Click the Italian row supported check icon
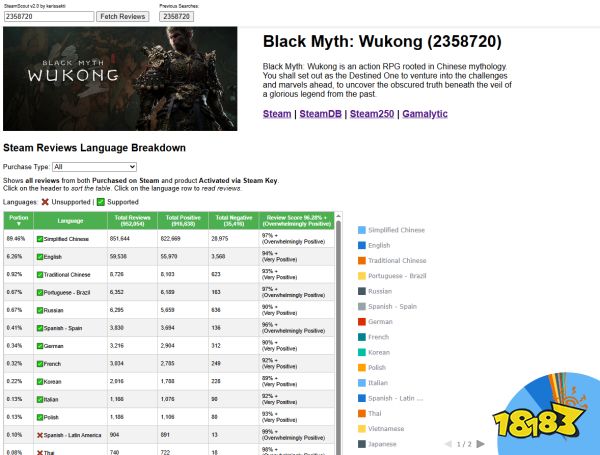The height and width of the screenshot is (455, 600). pyautogui.click(x=40, y=400)
